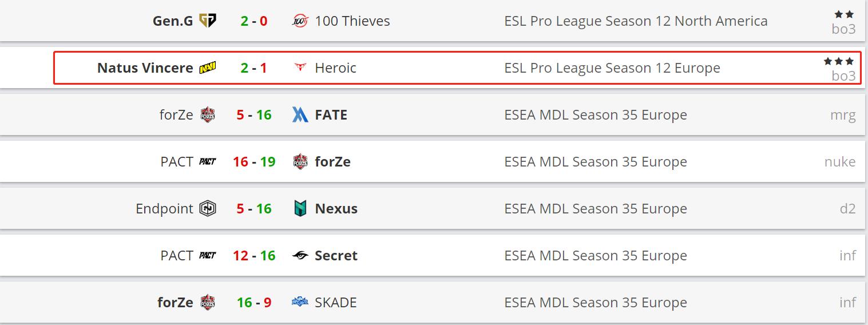
Task: Click the Heroic team logo
Action: point(300,68)
